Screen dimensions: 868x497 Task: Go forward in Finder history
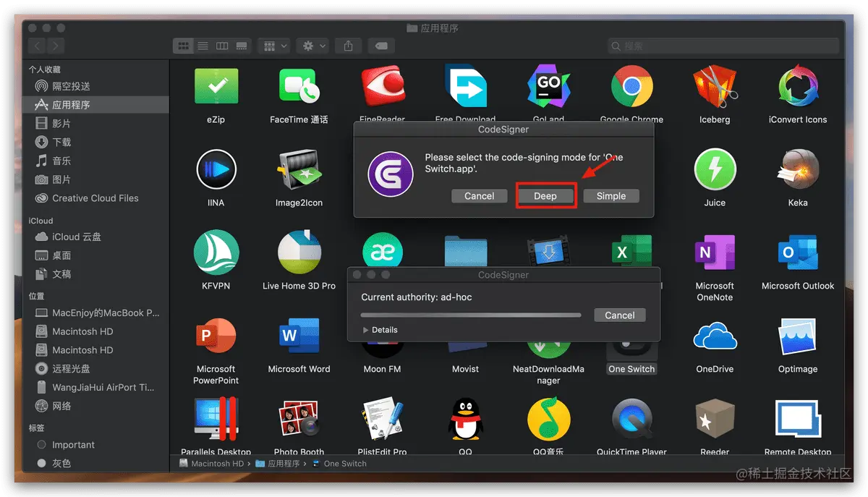click(56, 46)
